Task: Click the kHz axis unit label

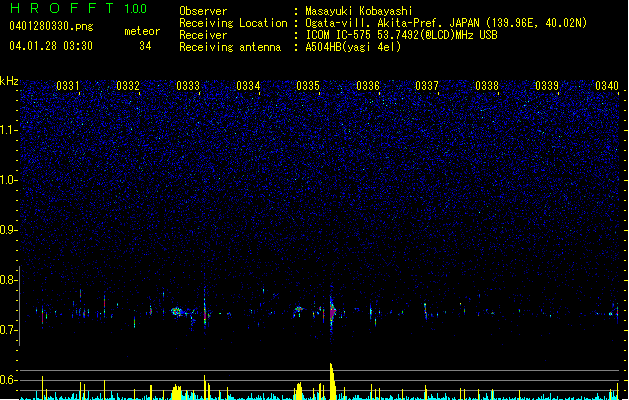Action: (9, 81)
